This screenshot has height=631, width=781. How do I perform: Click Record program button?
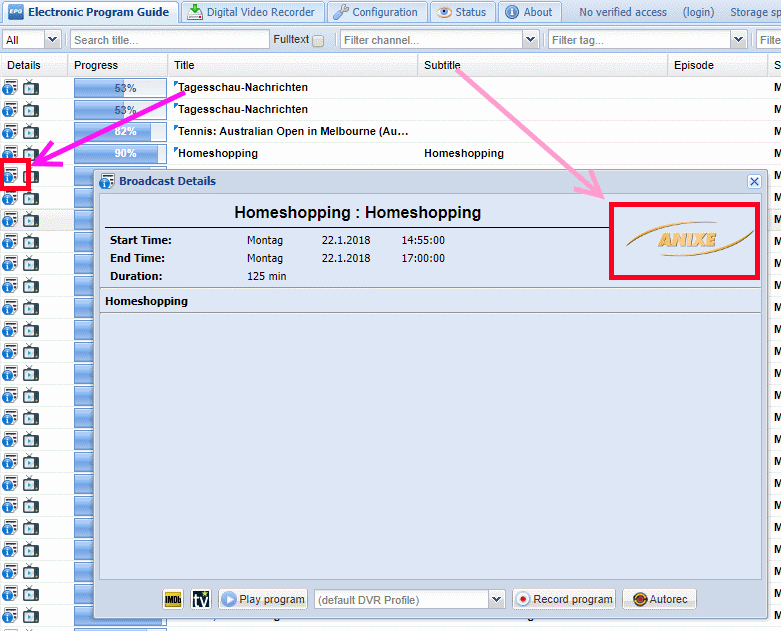(x=564, y=599)
